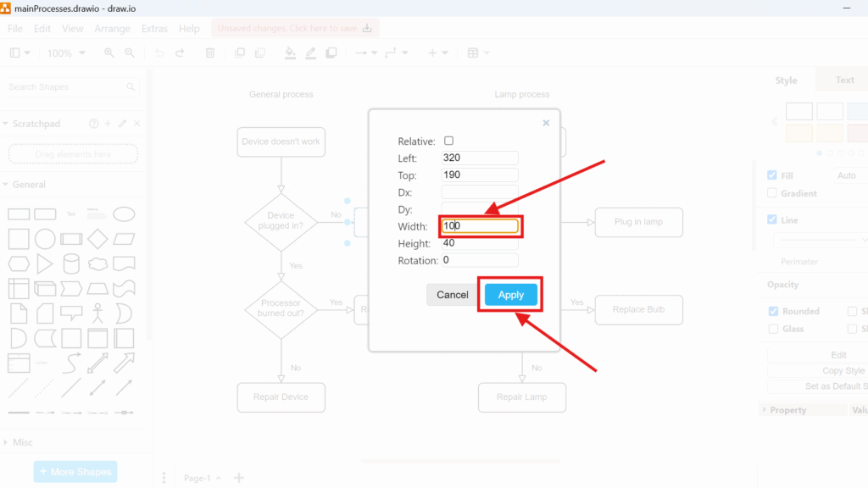Click the Delete icon in the toolbar
The image size is (868, 488).
pyautogui.click(x=209, y=53)
